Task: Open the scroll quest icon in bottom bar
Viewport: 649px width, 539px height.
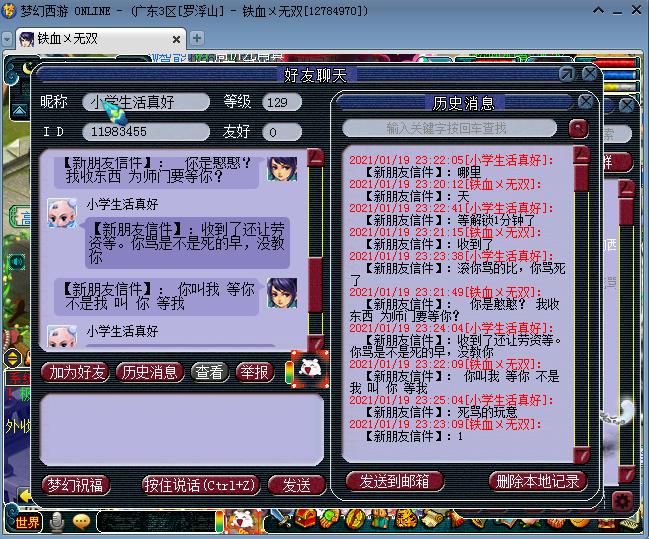Action: pos(433,519)
